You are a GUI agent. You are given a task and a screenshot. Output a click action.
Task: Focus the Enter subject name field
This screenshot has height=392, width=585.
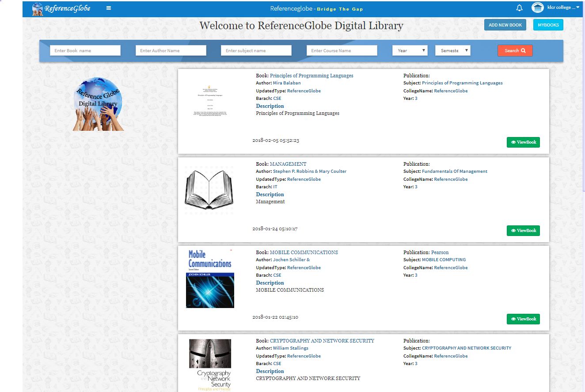click(256, 50)
